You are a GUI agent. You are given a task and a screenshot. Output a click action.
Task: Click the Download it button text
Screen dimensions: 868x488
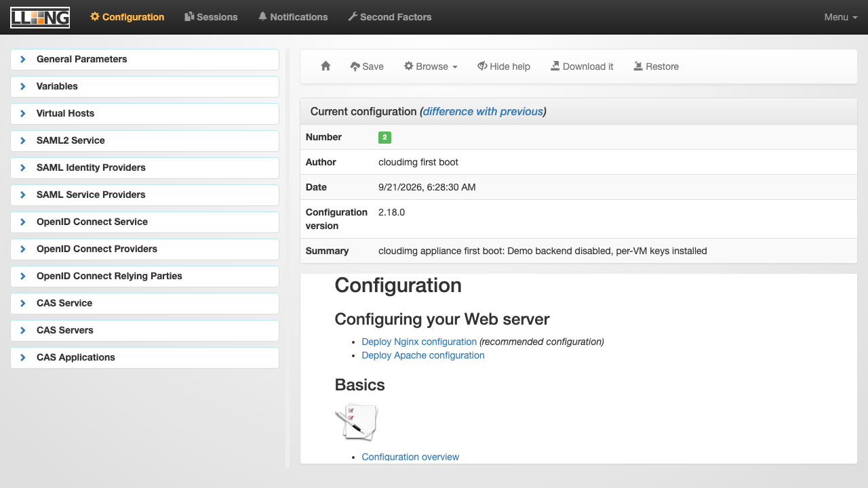[588, 66]
